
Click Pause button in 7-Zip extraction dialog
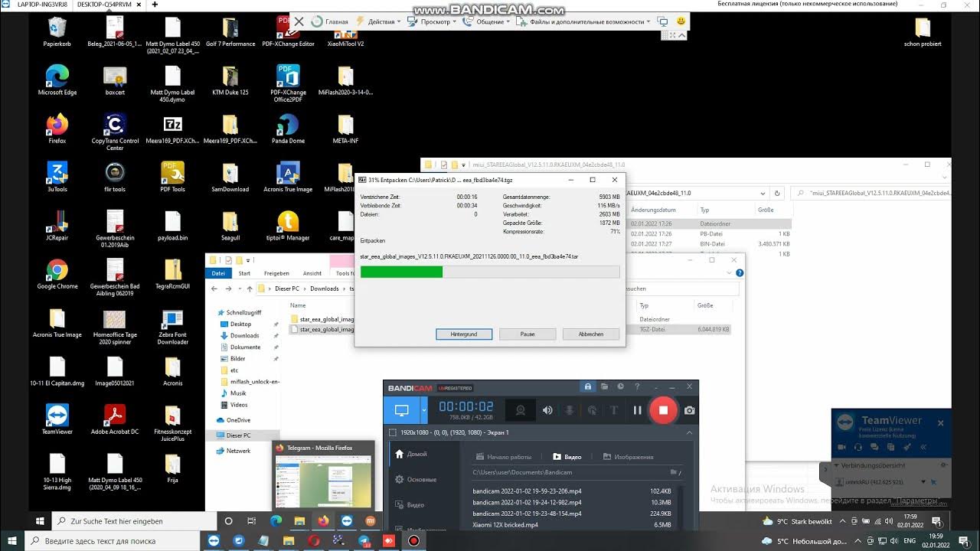pos(528,334)
